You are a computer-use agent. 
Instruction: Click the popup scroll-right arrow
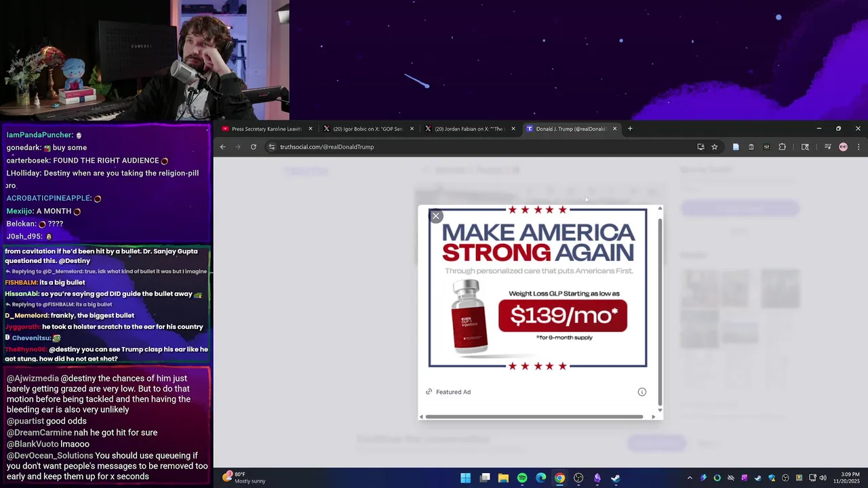tap(653, 416)
